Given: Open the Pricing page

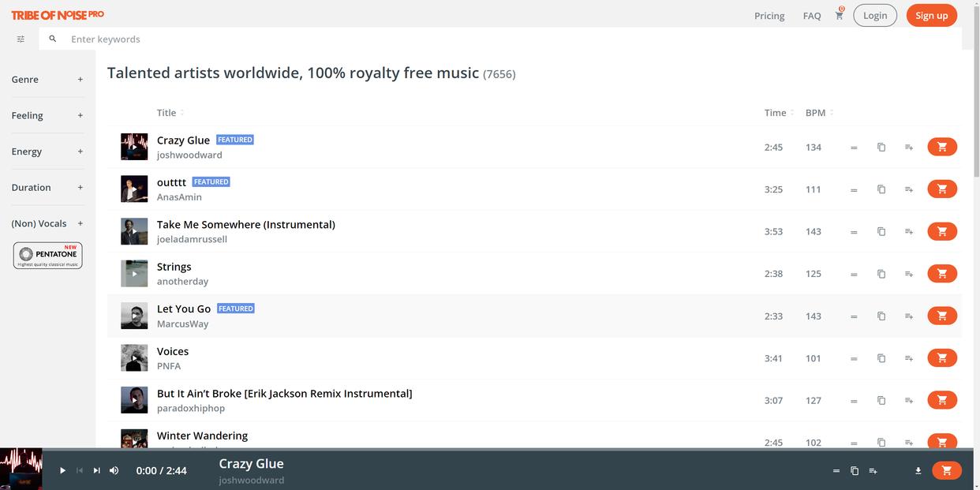Looking at the screenshot, I should [x=769, y=16].
